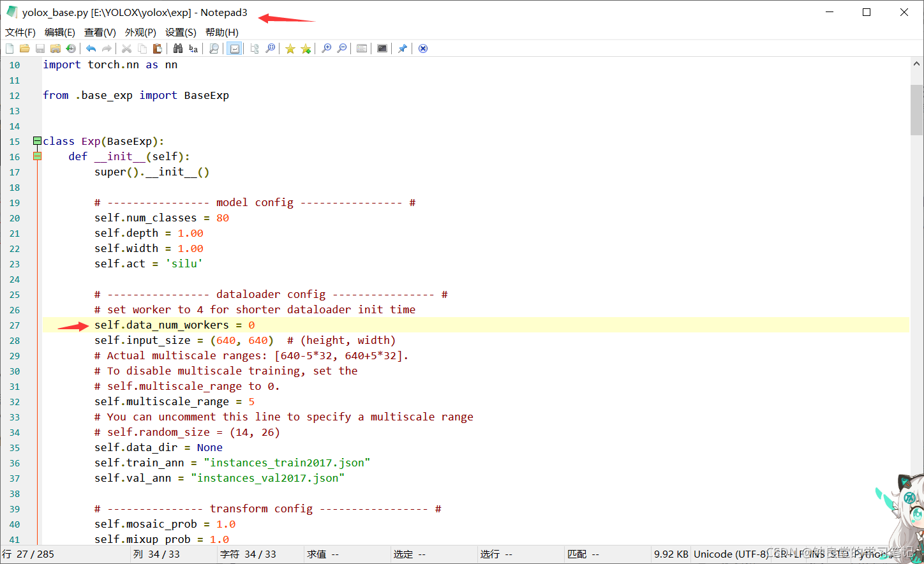Toggle word wrap toolbar button
Viewport: 924px width, 564px height.
pos(235,48)
